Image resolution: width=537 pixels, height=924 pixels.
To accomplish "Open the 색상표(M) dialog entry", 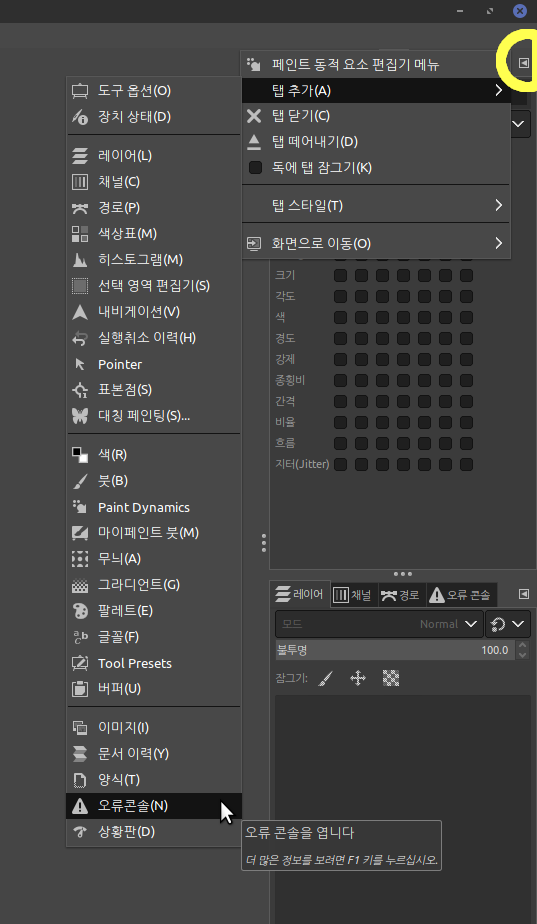I will pos(153,234).
